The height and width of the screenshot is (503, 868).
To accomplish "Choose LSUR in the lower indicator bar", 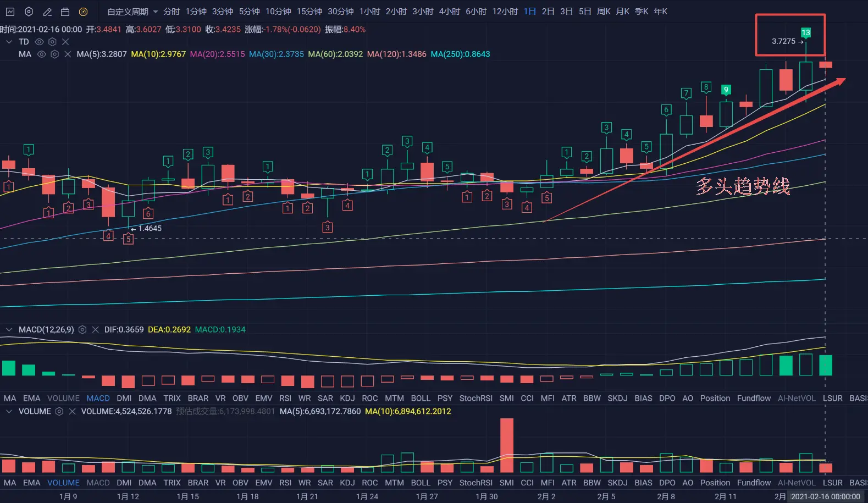I will click(833, 483).
